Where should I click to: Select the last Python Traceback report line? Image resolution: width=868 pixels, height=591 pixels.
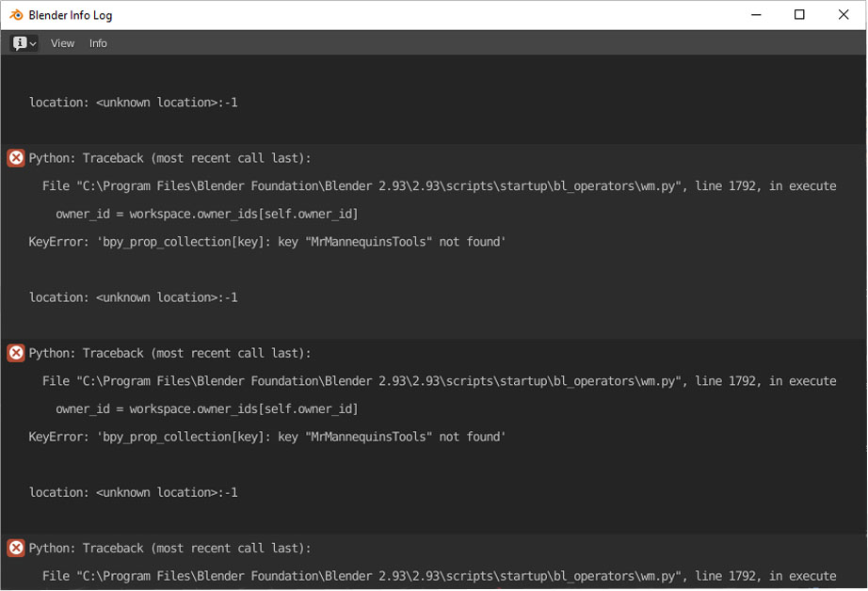170,548
